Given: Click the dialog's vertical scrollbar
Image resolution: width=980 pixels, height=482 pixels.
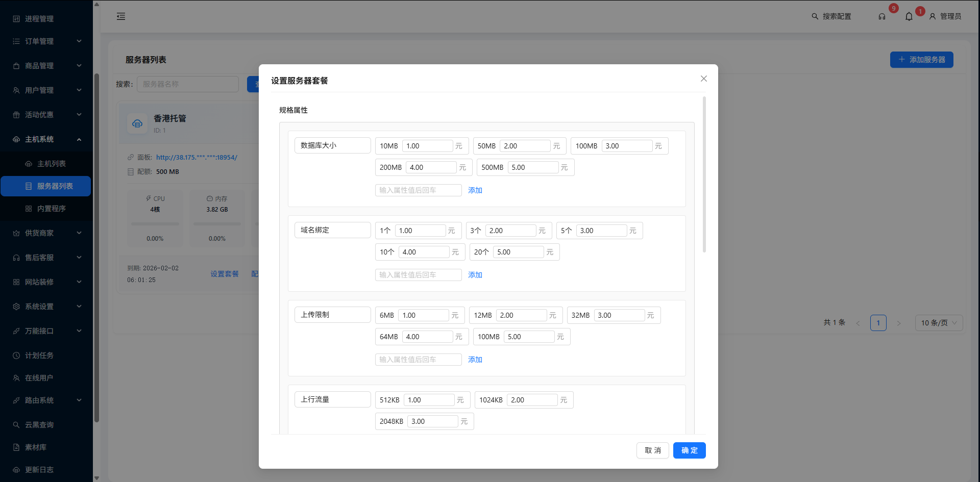Looking at the screenshot, I should pyautogui.click(x=704, y=174).
